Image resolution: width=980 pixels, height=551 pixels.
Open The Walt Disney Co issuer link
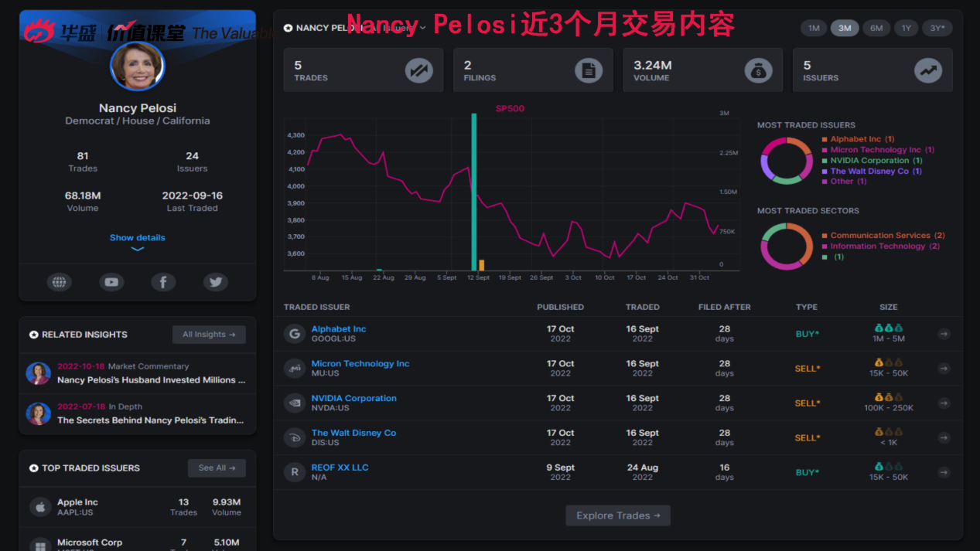tap(353, 434)
